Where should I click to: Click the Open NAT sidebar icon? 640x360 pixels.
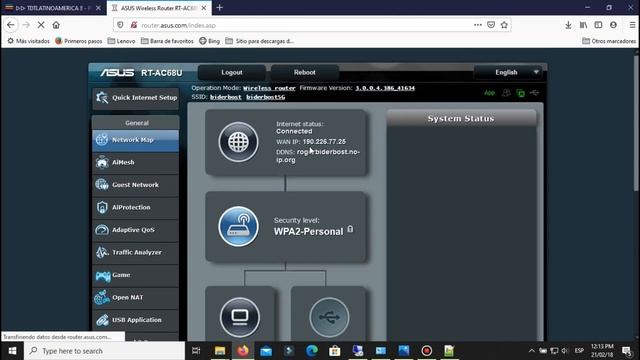pyautogui.click(x=102, y=298)
